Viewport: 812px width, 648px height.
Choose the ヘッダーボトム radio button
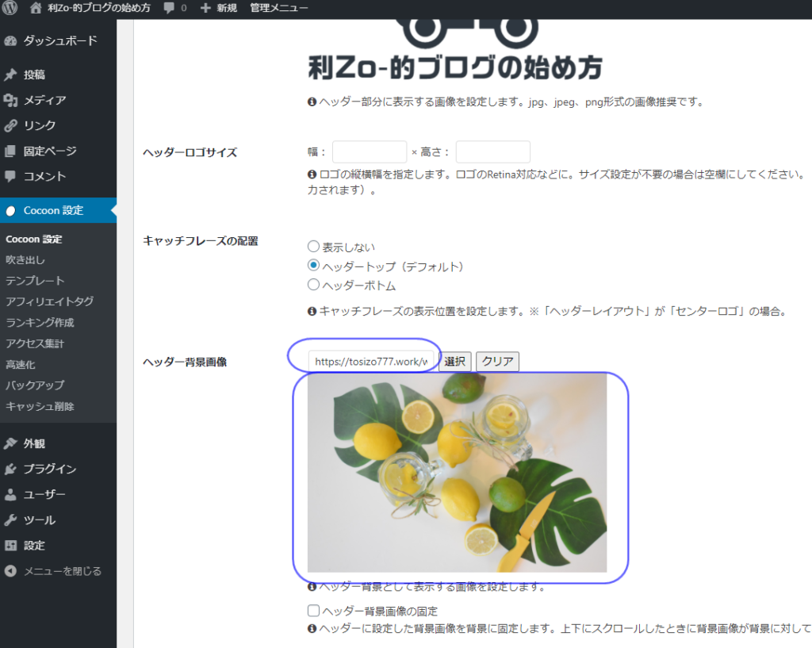[x=313, y=285]
